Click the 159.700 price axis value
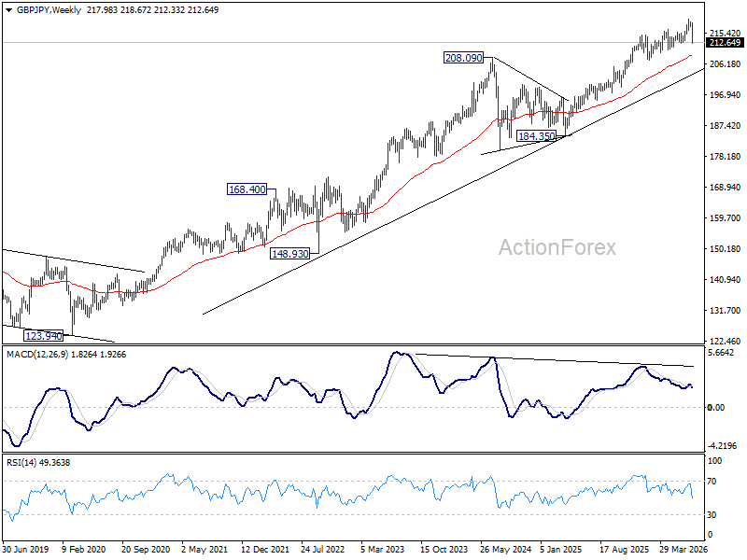The image size is (747, 560). [x=726, y=218]
